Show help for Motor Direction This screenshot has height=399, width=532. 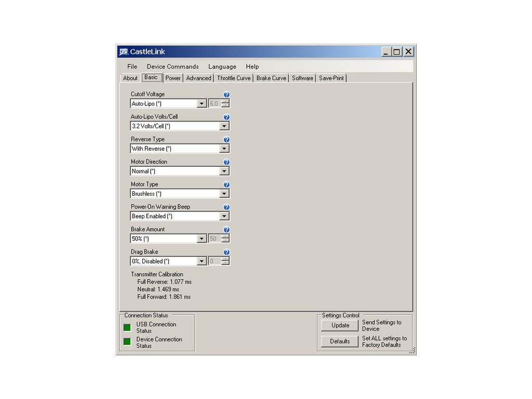pos(227,162)
